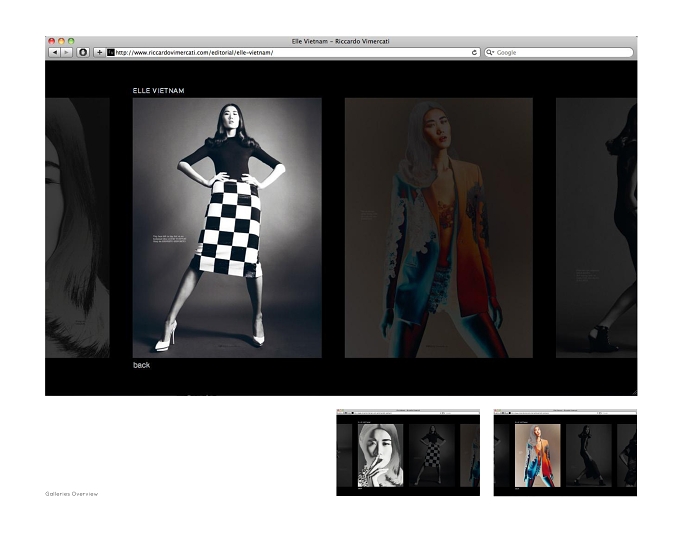
Task: Open the small screenshot showing colorful blazer
Action: [x=565, y=452]
